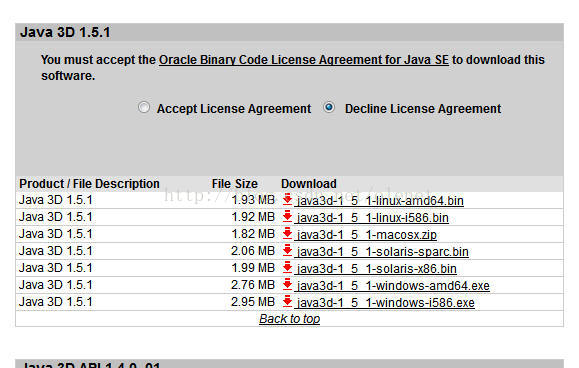Click the 2.06 MB file size cell
The width and height of the screenshot is (579, 368).
253,251
